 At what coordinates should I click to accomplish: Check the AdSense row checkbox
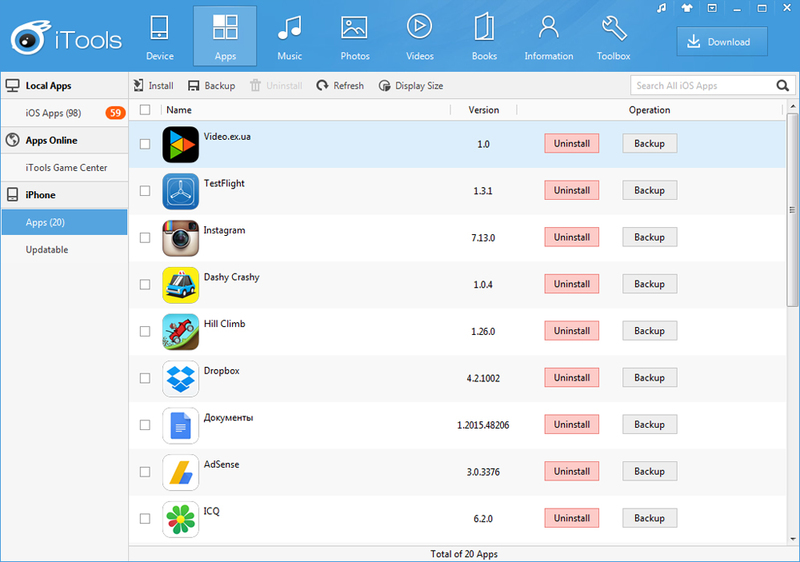click(x=145, y=472)
